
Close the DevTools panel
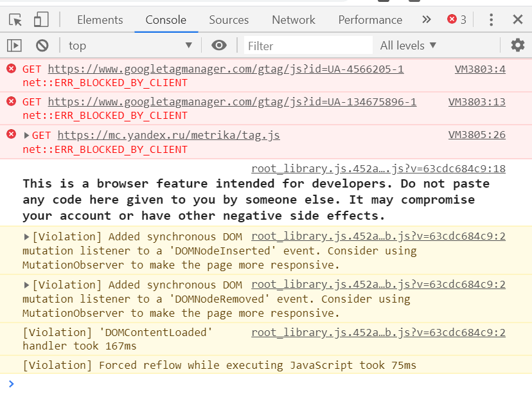tap(518, 20)
